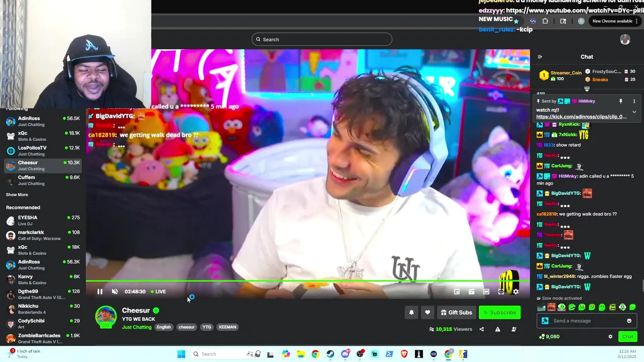The width and height of the screenshot is (644, 362).
Task: Open channel points 9,080 balance
Action: pos(549,336)
